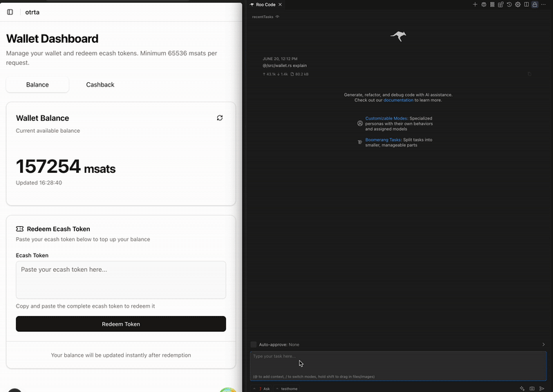Start a new Roo Code task with plus icon
Viewport: 553px width, 392px height.
point(475,5)
